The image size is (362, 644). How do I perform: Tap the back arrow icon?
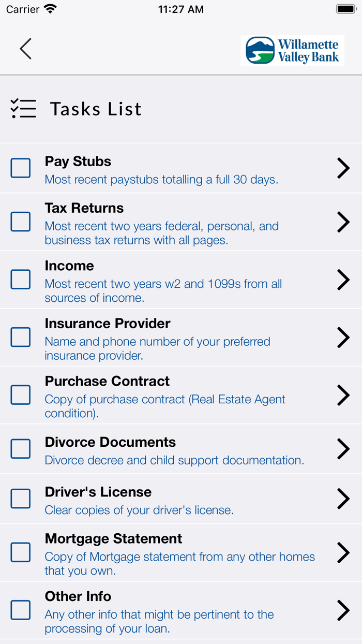26,49
